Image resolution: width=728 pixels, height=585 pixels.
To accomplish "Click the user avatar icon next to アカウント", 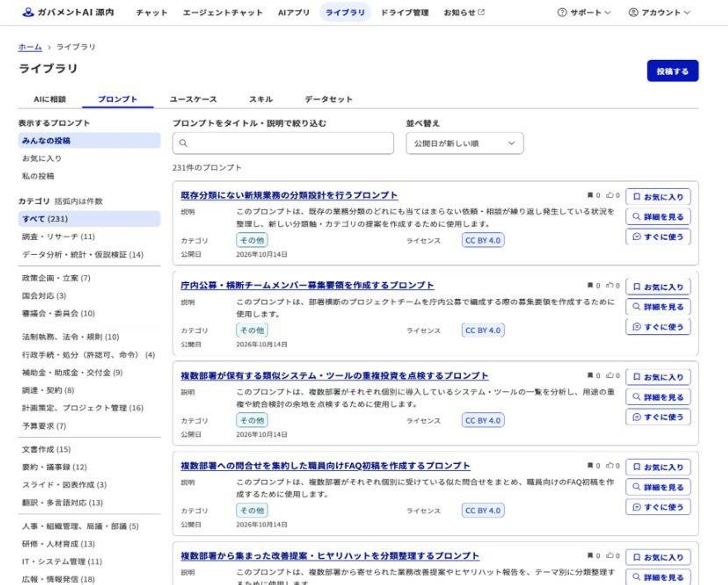I will (633, 13).
